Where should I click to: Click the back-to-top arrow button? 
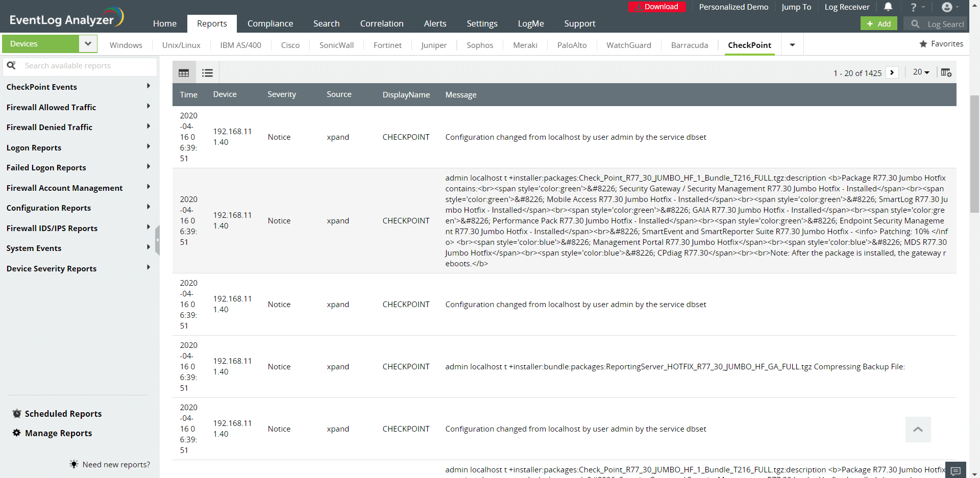918,430
